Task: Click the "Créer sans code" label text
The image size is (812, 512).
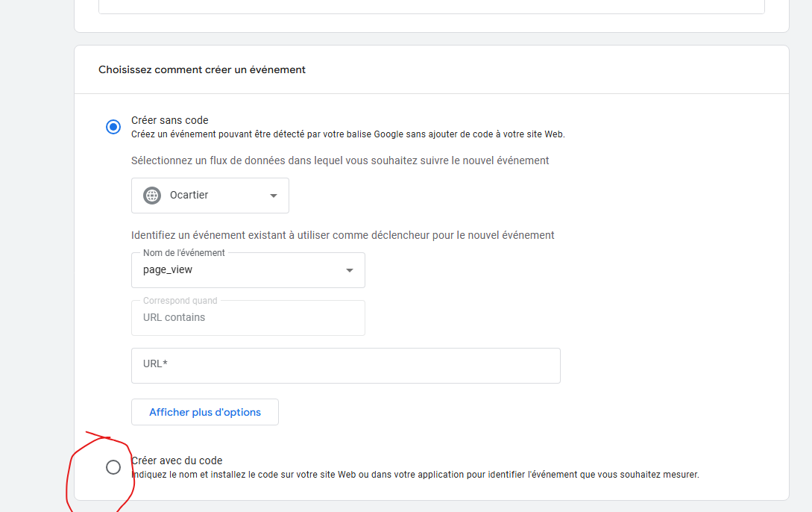Action: point(170,120)
